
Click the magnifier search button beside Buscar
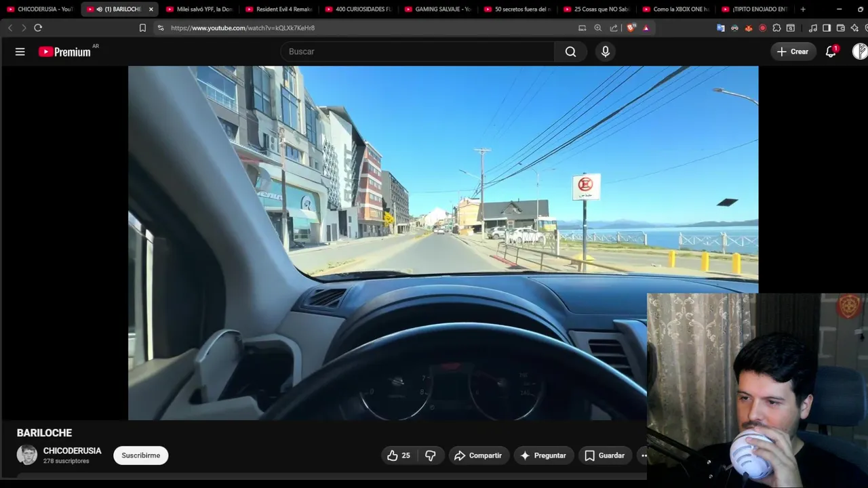pos(571,52)
